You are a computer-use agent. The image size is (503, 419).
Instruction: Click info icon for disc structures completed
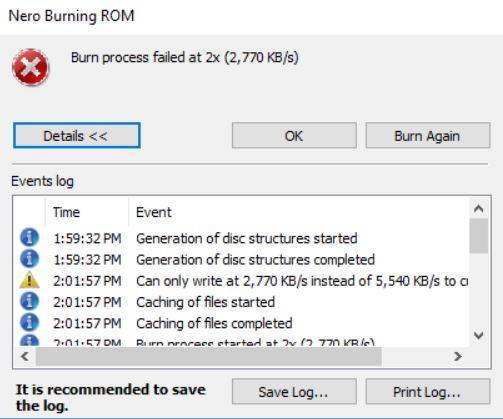[x=29, y=259]
